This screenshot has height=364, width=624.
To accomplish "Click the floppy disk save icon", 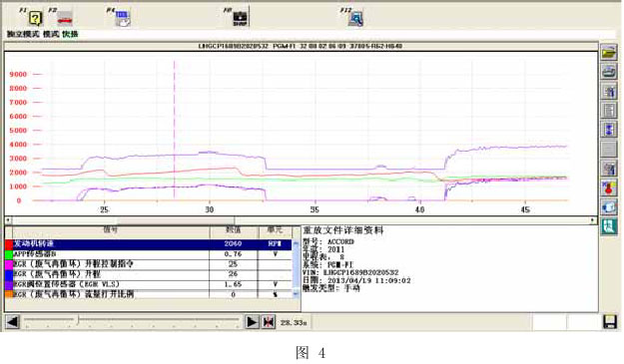I will click(x=610, y=322).
